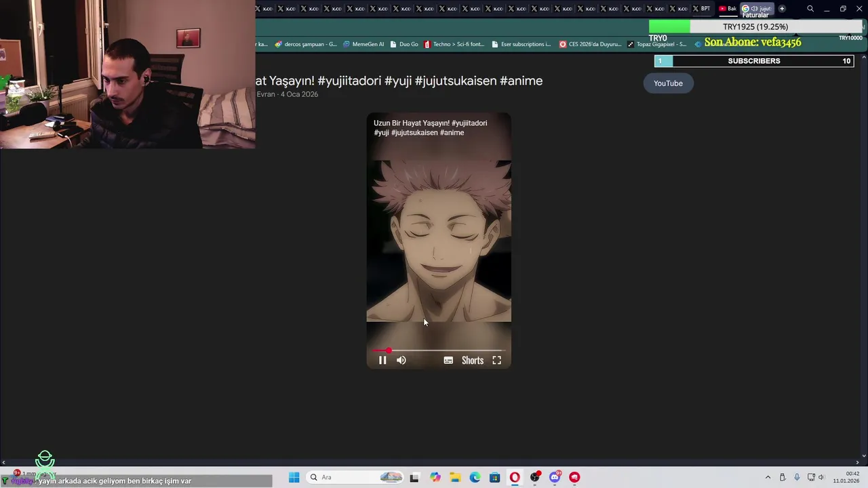
Task: Open OBS Studio from the taskbar
Action: point(535,477)
